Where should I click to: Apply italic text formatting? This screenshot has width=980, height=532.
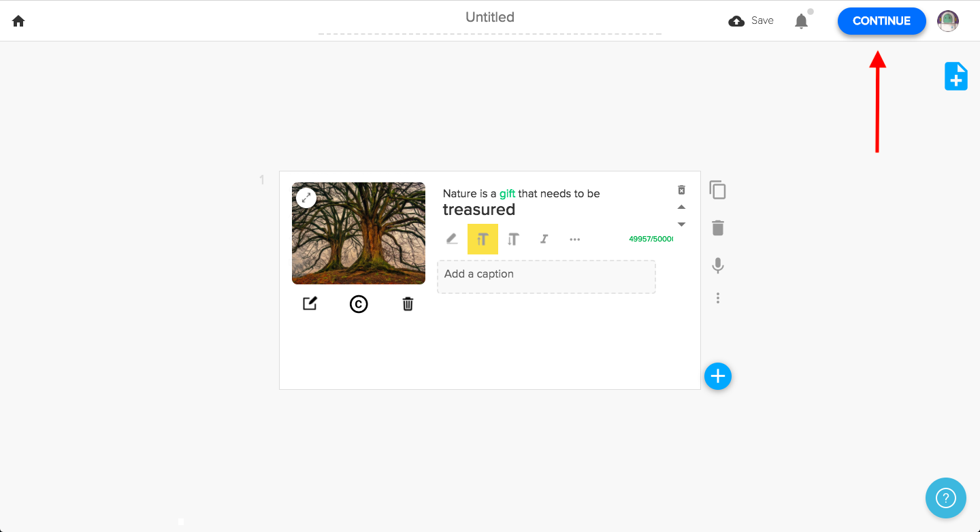click(x=544, y=239)
